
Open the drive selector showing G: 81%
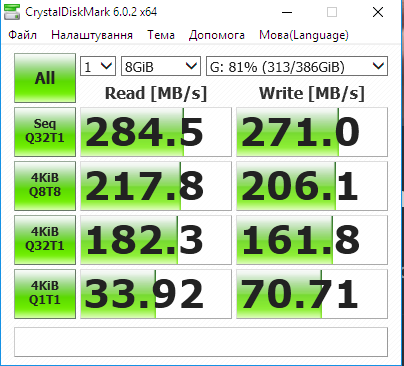(x=297, y=66)
